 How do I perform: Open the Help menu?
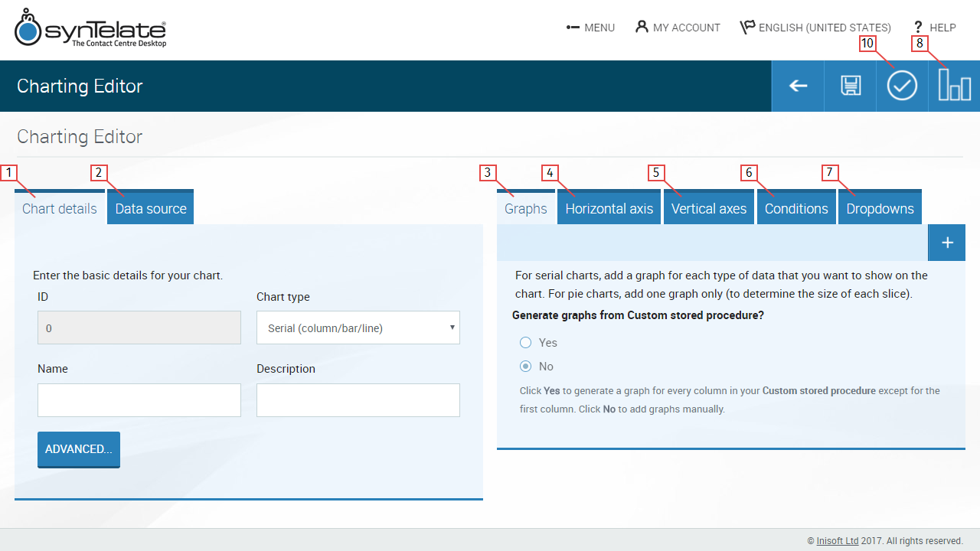[934, 28]
